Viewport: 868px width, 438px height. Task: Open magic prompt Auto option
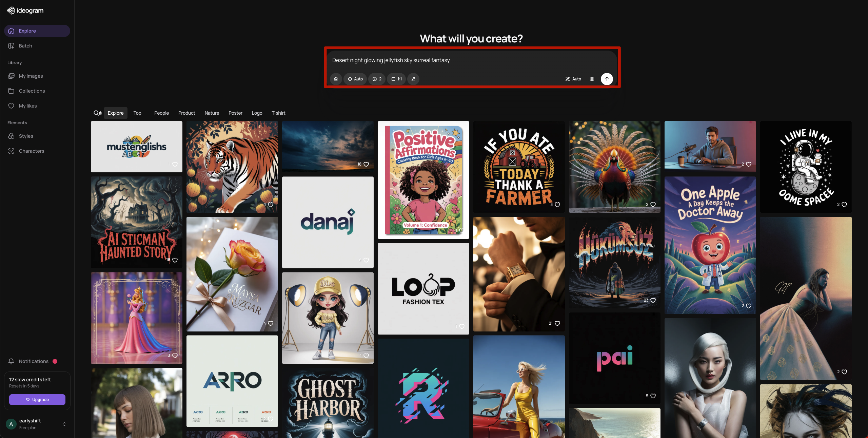573,79
